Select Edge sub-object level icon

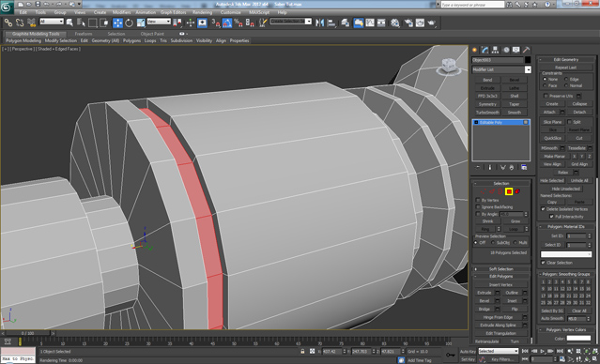(492, 191)
